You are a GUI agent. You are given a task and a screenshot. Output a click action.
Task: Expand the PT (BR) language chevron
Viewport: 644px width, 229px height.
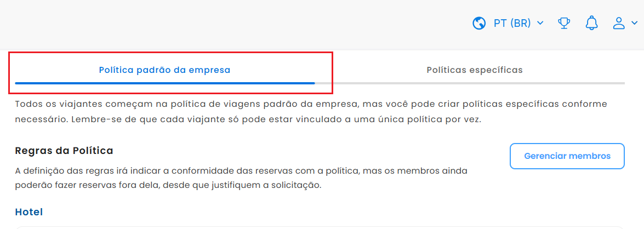540,23
